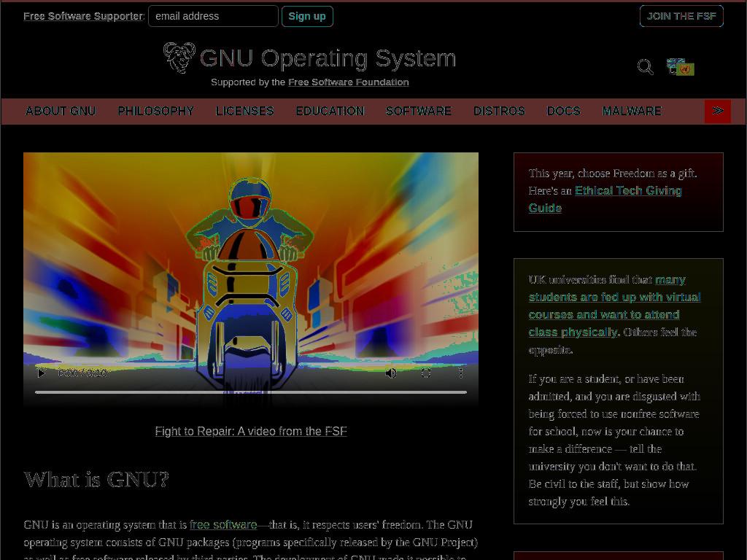This screenshot has height=560, width=747.
Task: Open the MALWARE menu item
Action: tap(632, 111)
